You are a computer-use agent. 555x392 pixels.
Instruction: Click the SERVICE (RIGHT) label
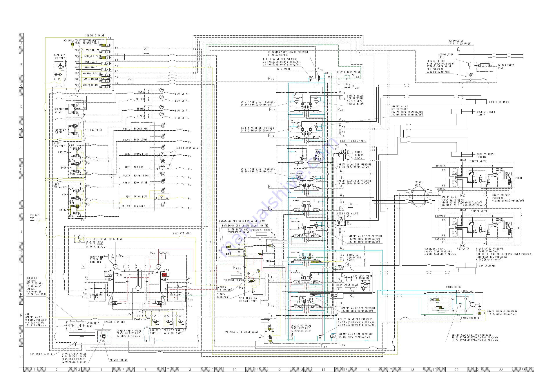pyautogui.click(x=59, y=110)
